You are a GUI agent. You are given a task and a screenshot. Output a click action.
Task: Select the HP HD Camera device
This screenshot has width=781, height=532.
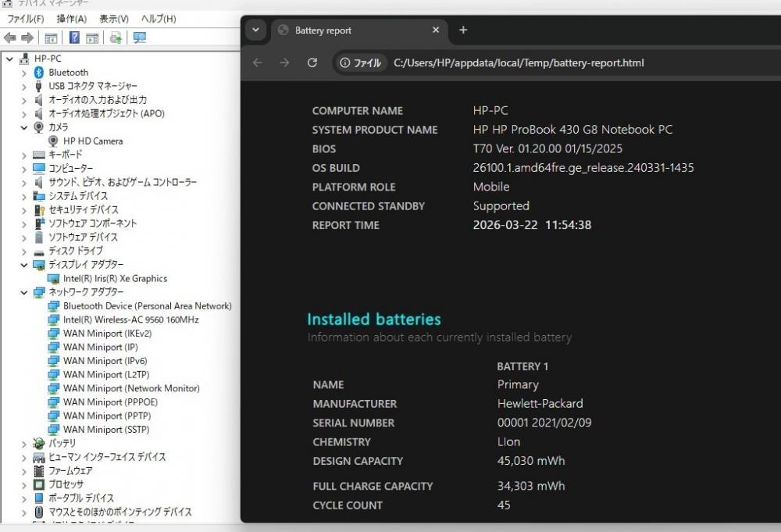click(x=92, y=141)
